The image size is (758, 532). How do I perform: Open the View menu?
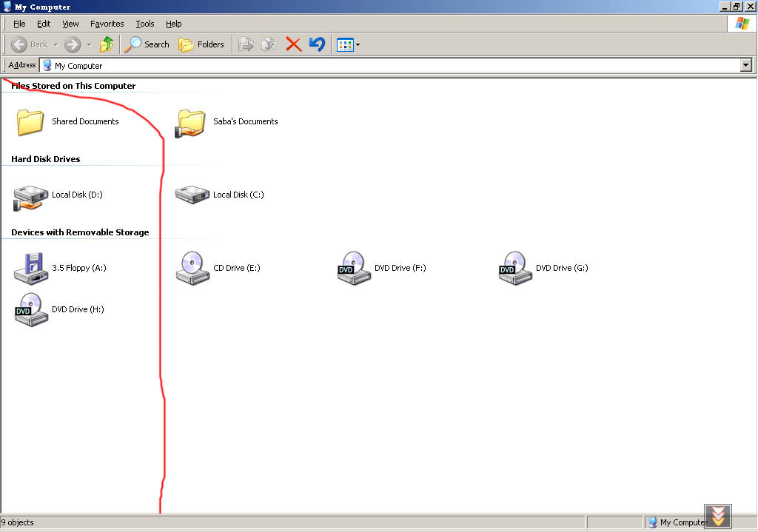(70, 24)
